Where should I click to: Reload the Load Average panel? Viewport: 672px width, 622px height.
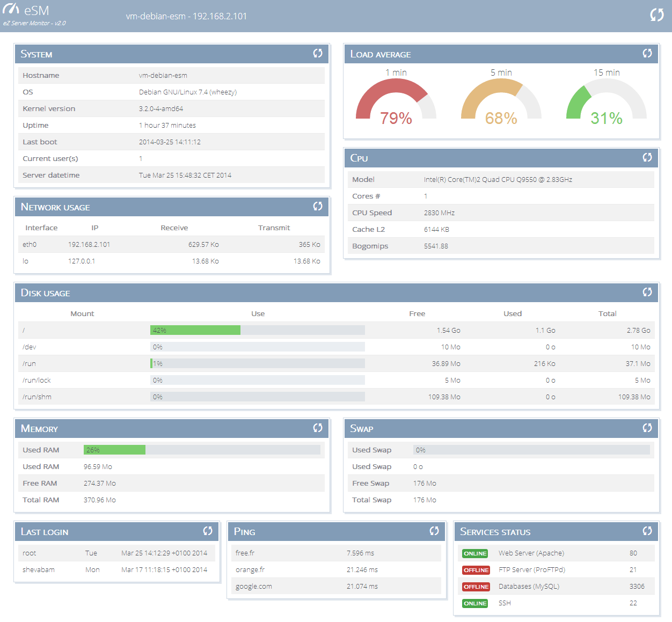click(x=647, y=53)
